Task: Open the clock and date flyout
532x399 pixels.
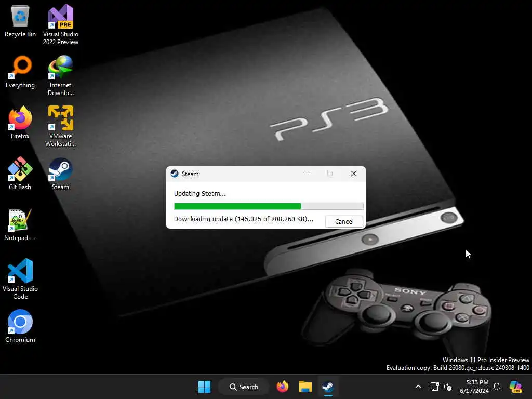Action: pyautogui.click(x=474, y=387)
